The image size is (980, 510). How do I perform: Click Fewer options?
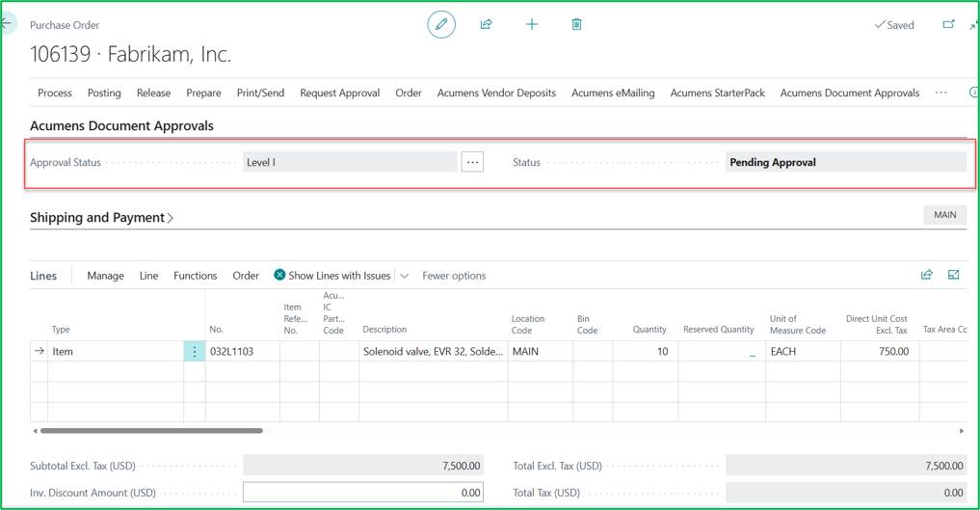pos(454,276)
